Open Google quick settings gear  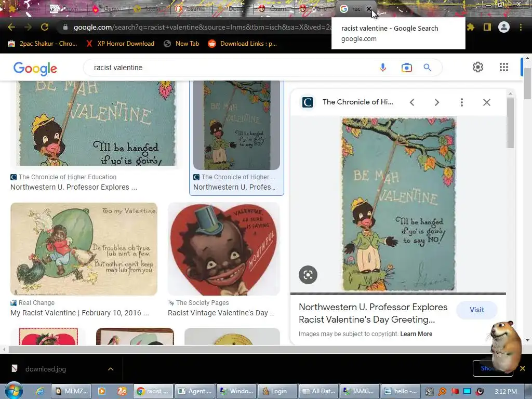coord(478,67)
